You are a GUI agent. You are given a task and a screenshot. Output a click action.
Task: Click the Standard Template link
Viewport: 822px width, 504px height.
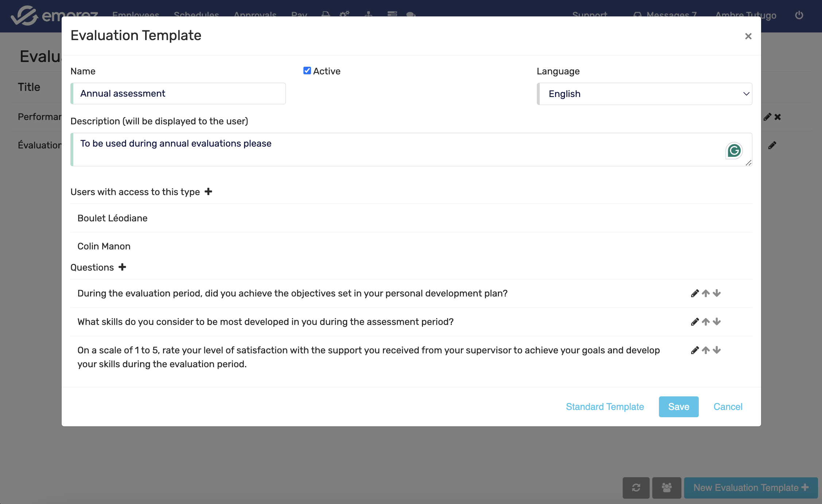(605, 407)
